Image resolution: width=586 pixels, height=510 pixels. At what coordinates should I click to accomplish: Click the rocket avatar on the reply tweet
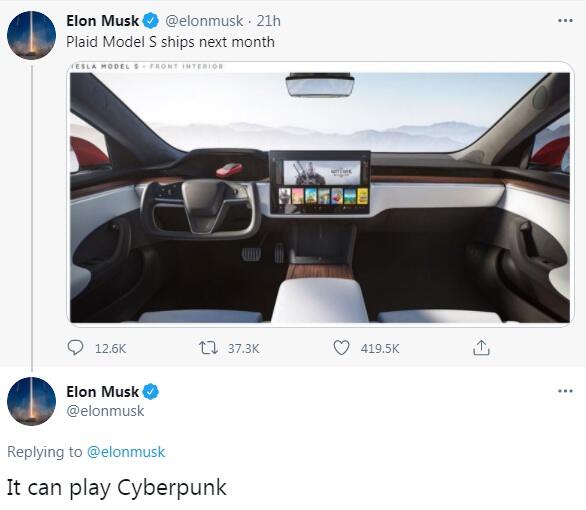32,401
